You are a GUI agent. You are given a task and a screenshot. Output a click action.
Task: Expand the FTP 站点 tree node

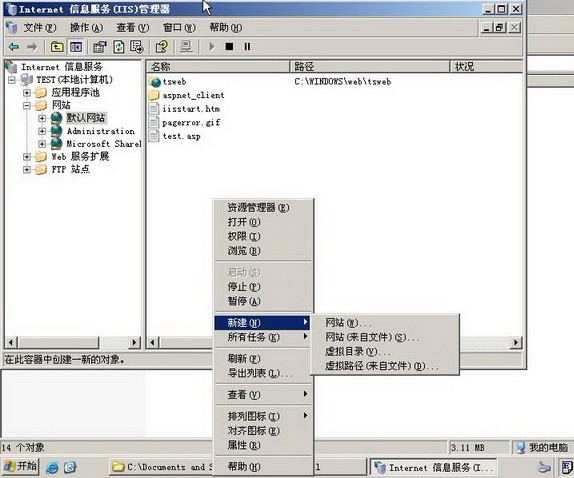[27, 169]
